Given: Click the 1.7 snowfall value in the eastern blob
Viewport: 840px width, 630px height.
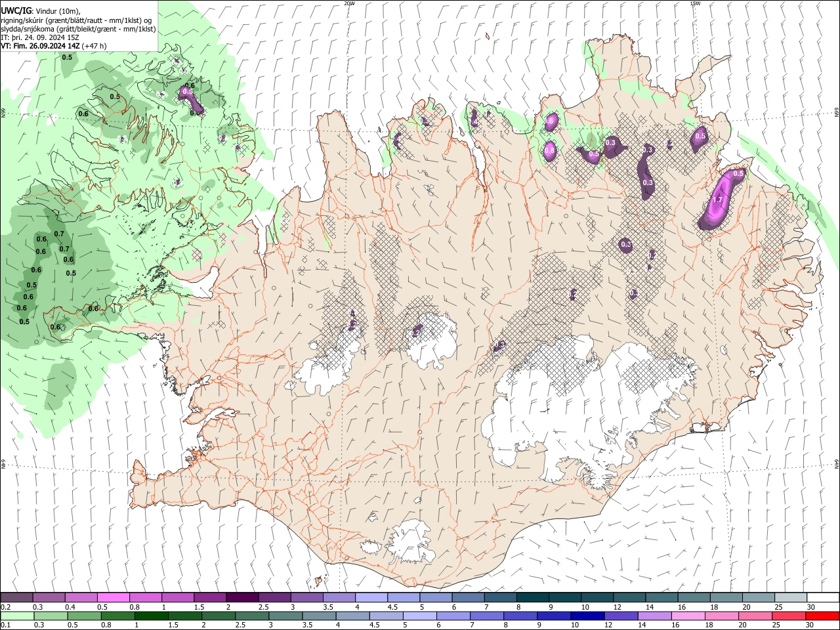Looking at the screenshot, I should click(x=717, y=200).
